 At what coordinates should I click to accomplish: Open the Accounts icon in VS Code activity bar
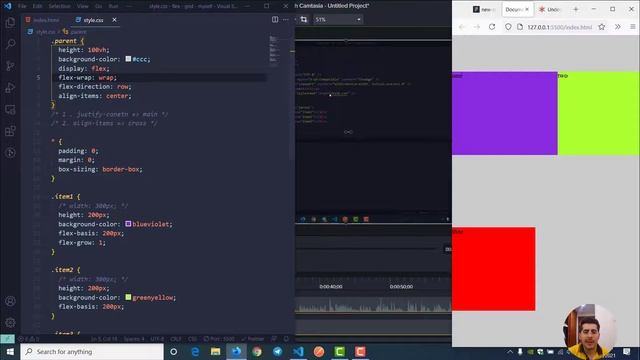10,301
